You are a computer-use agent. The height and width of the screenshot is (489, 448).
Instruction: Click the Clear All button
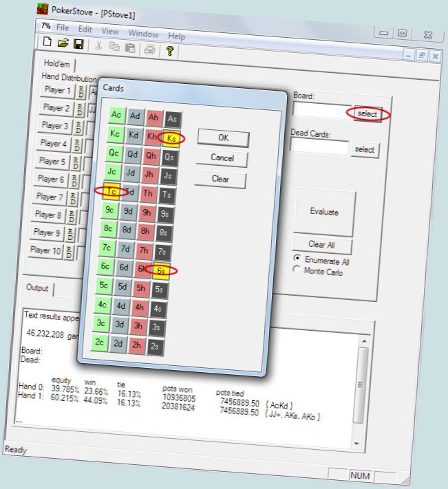(x=321, y=245)
